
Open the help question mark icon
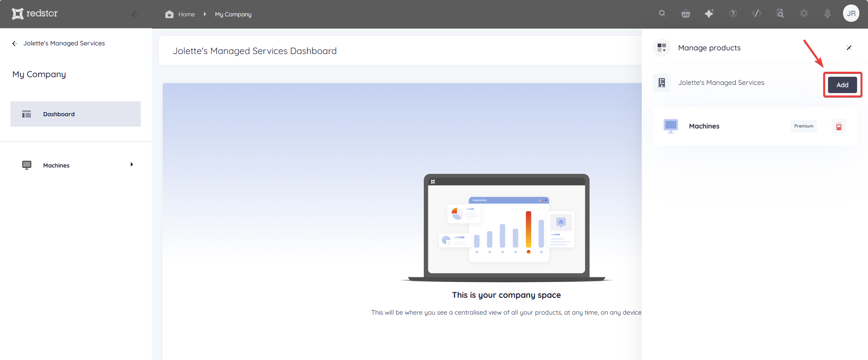click(733, 13)
